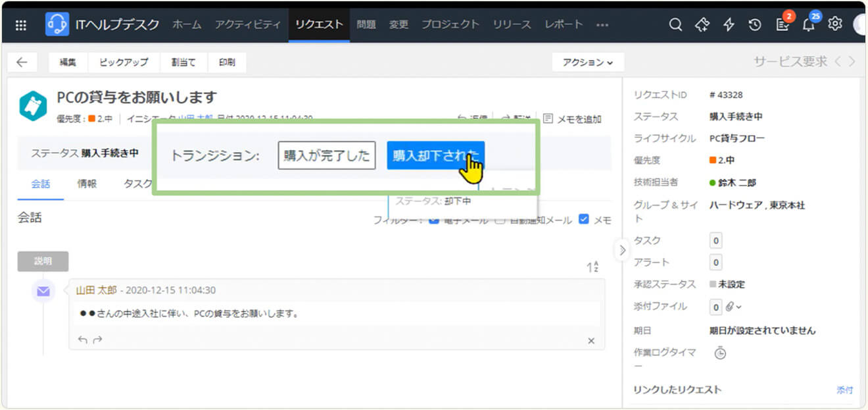
Task: Collapse the right details panel chevron
Action: tap(622, 250)
